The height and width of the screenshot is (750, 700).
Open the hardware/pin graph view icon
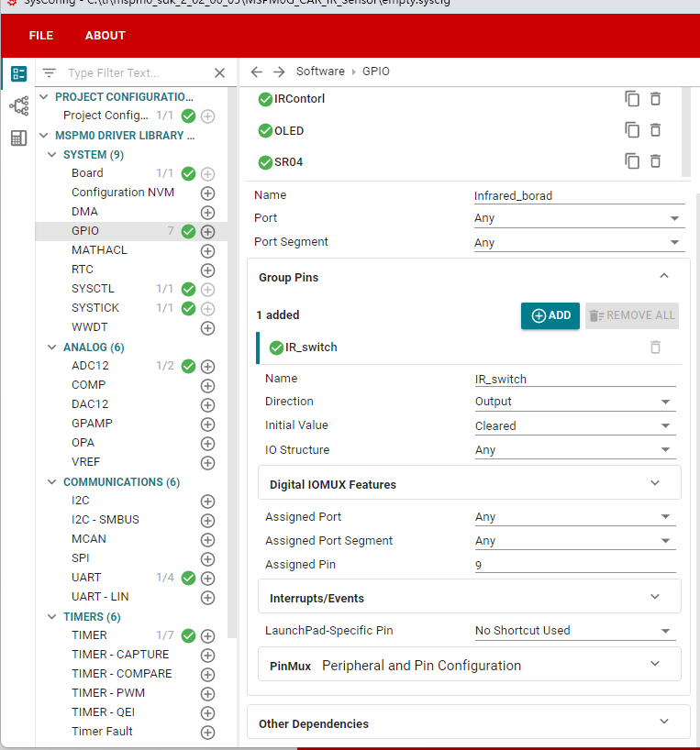(18, 105)
